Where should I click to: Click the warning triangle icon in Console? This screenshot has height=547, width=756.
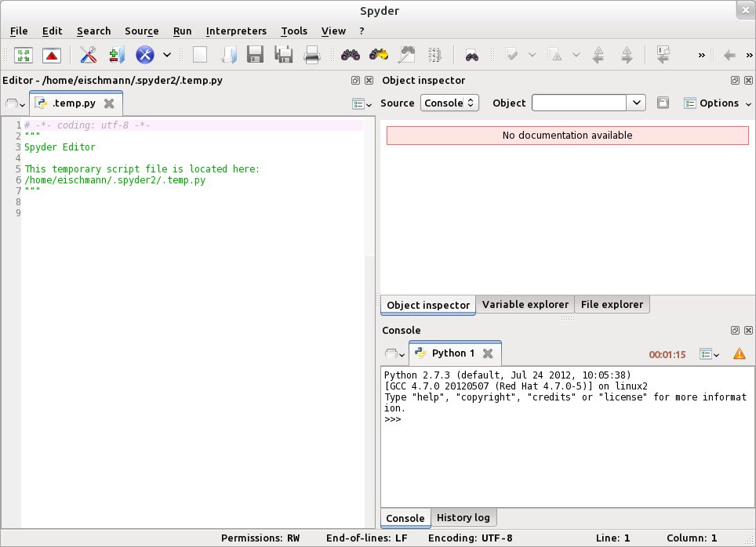(739, 354)
